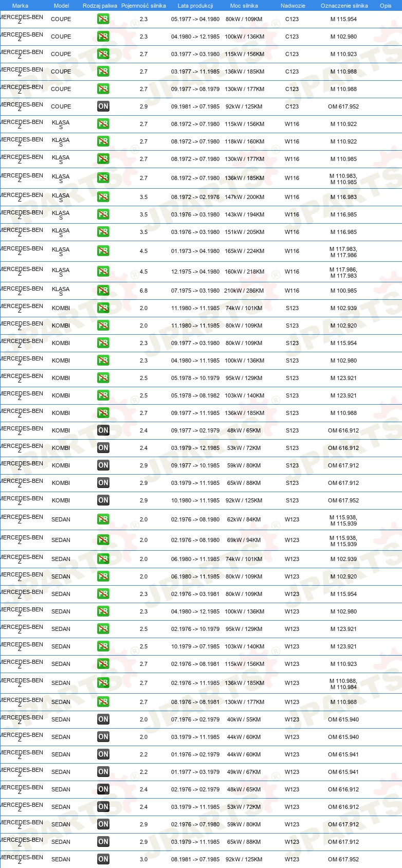Click petrol icon in COUPE 80kW / 109KM row

103,19
